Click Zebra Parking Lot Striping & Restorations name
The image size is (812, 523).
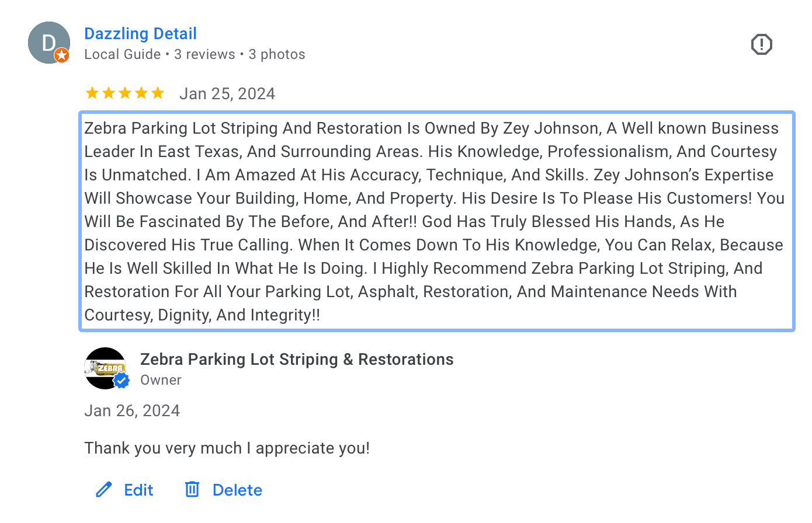point(297,360)
